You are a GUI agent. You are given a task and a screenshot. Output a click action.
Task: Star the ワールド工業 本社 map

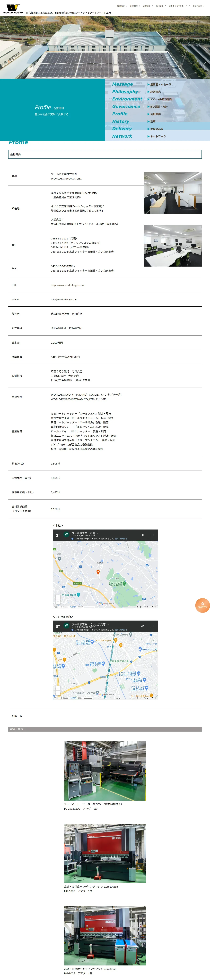[x=98, y=533]
